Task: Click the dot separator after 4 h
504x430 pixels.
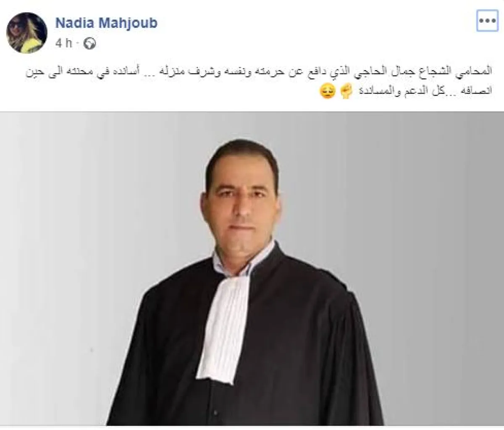Action: 78,44
